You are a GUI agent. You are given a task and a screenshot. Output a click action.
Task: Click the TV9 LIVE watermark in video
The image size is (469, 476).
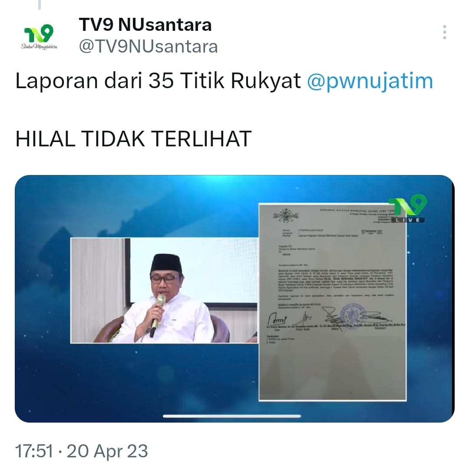[408, 208]
